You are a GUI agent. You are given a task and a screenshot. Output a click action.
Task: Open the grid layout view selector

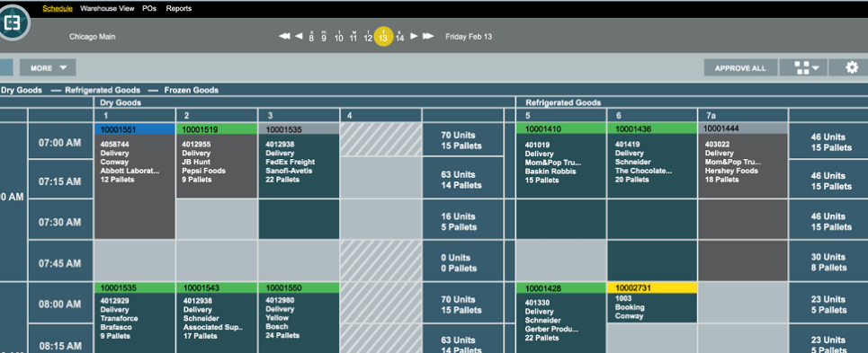coord(803,67)
